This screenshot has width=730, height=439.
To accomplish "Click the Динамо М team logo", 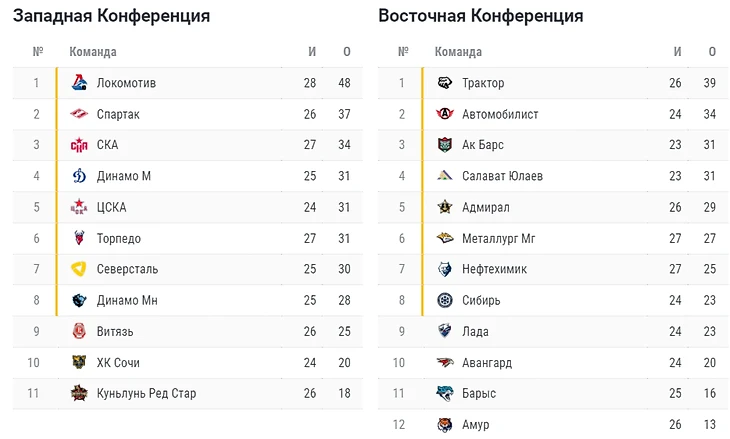I will [79, 176].
